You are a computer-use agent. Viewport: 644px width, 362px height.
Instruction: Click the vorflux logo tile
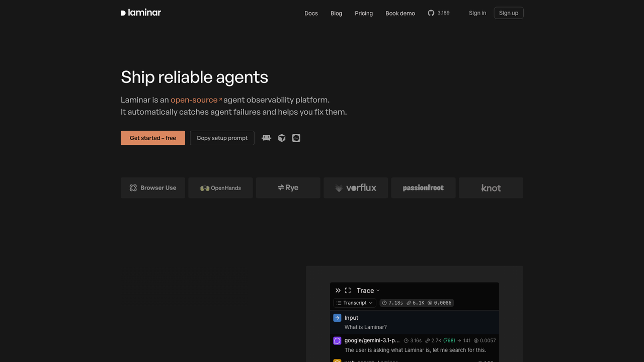[356, 188]
